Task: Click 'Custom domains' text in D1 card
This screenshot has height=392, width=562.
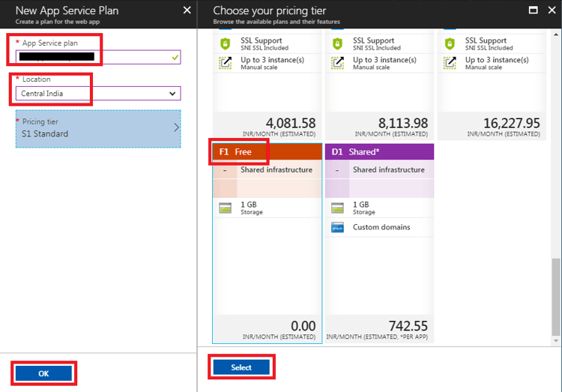Action: [381, 227]
